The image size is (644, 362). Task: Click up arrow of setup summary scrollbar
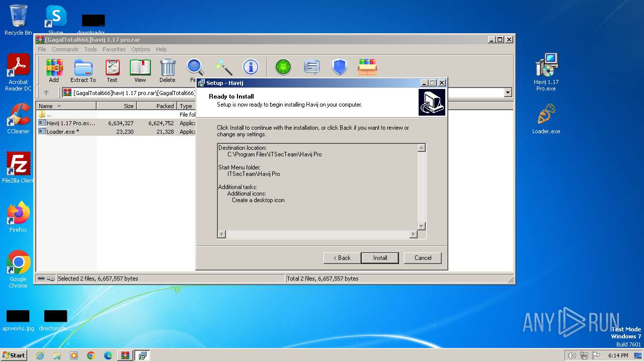coord(422,148)
